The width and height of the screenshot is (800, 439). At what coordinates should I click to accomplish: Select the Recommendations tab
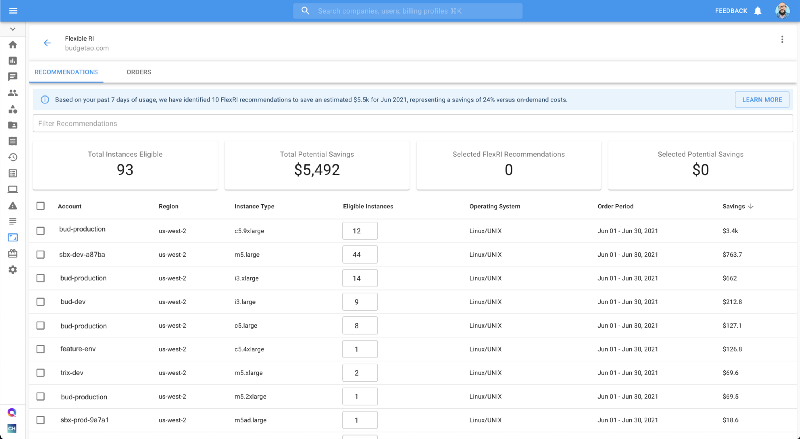pos(66,73)
